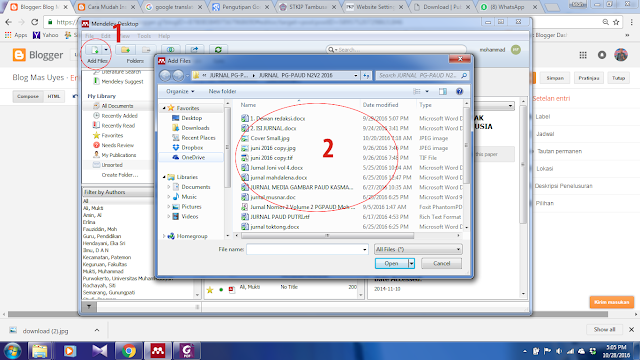640x360 pixels.
Task: Select Dropbox in Favorites
Action: pyautogui.click(x=192, y=147)
